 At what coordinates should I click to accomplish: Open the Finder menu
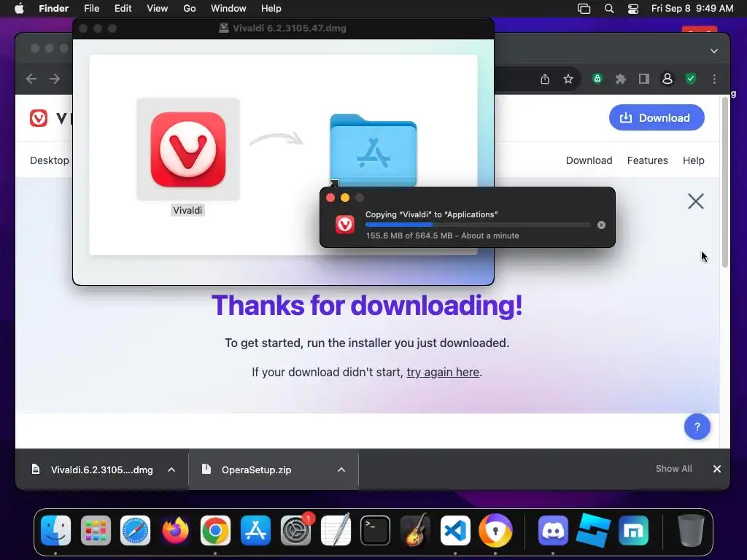(53, 9)
